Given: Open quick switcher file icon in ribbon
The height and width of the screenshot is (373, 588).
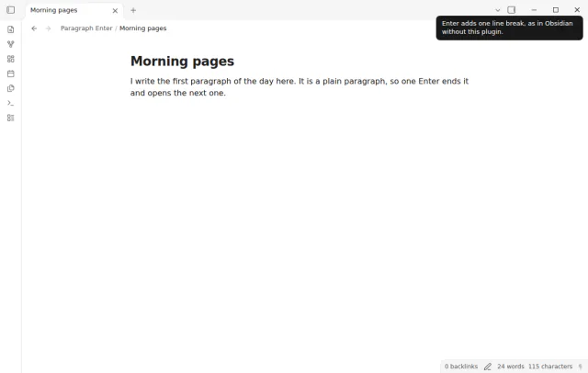Looking at the screenshot, I should tap(10, 29).
